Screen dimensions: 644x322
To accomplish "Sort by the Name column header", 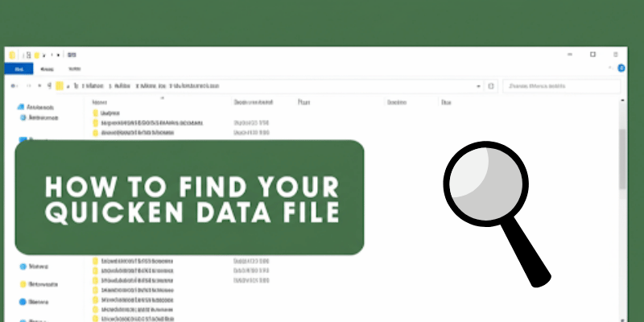I will coord(100,102).
